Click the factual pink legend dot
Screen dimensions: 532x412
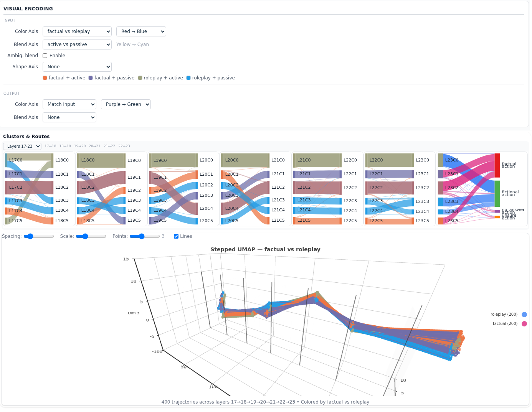[524, 324]
